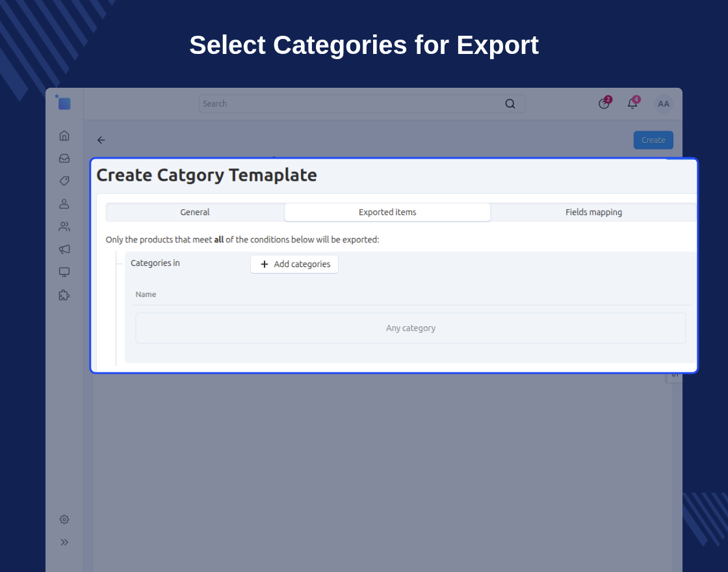Expand sidebar with double chevron icon
Image resolution: width=728 pixels, height=572 pixels.
(64, 542)
